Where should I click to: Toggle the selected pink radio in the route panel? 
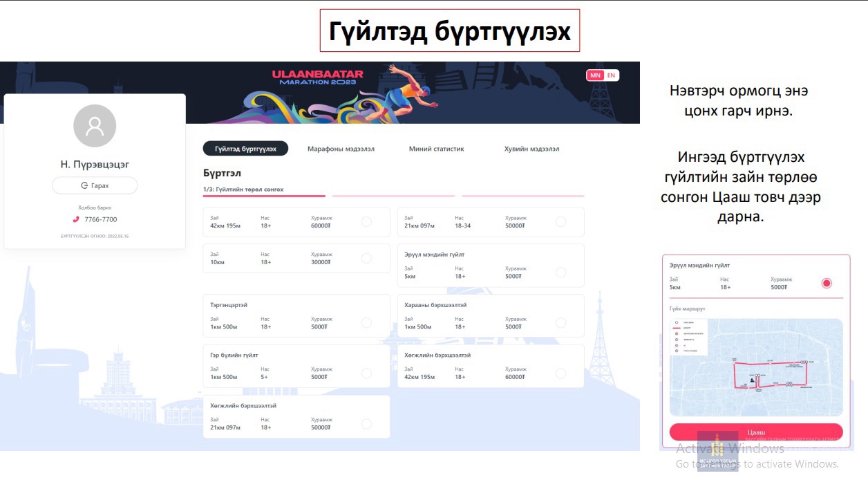click(827, 283)
